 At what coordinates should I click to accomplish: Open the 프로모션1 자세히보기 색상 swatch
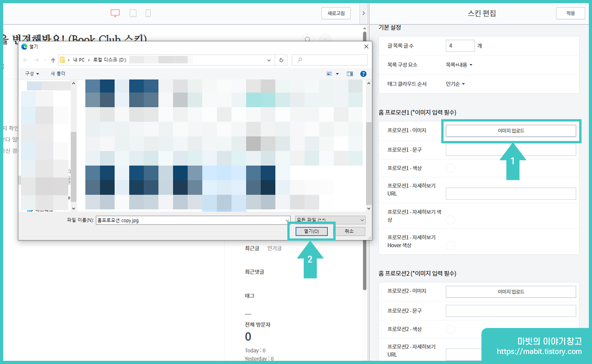point(450,220)
